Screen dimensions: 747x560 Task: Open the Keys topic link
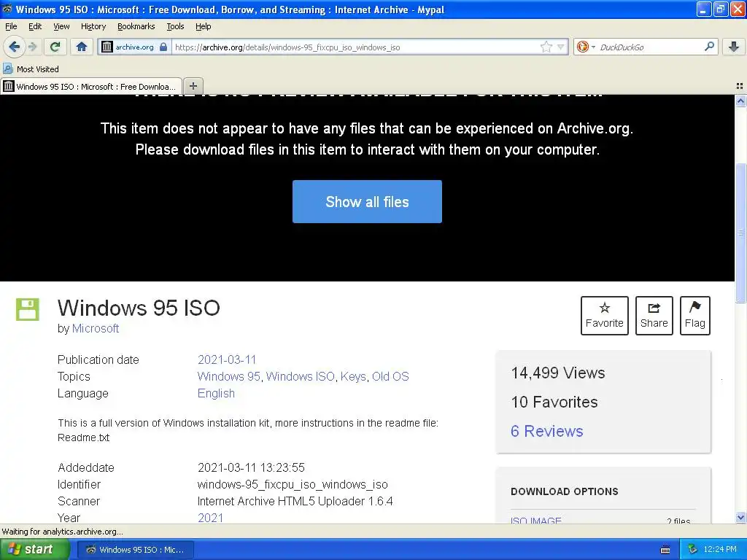(353, 376)
